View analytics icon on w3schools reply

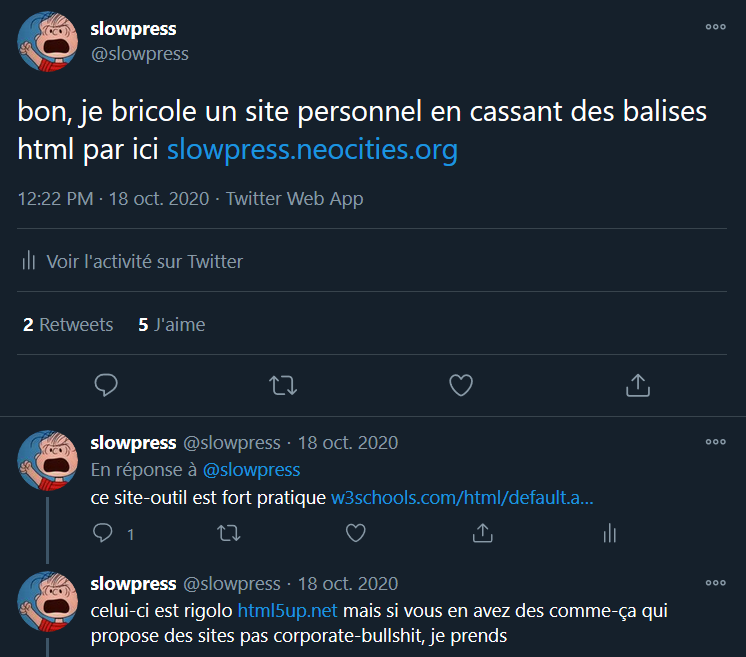(608, 534)
